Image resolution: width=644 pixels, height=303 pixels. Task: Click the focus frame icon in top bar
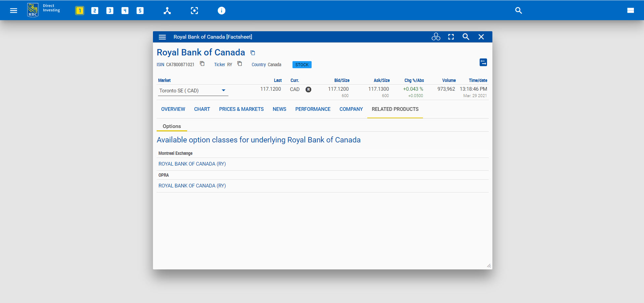pyautogui.click(x=194, y=10)
